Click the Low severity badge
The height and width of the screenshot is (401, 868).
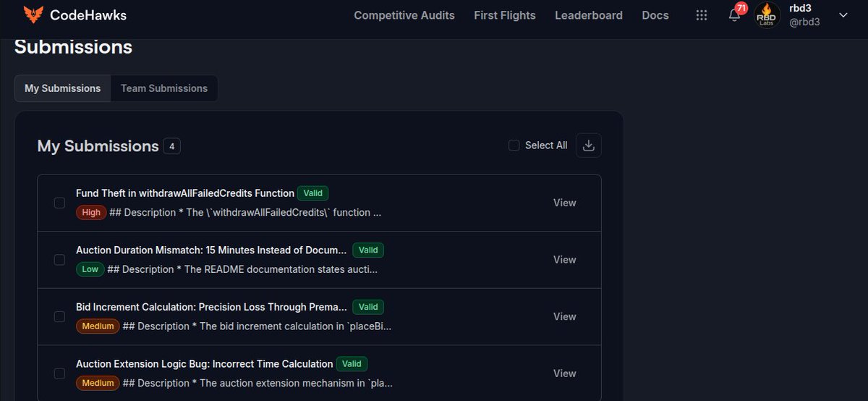click(90, 269)
